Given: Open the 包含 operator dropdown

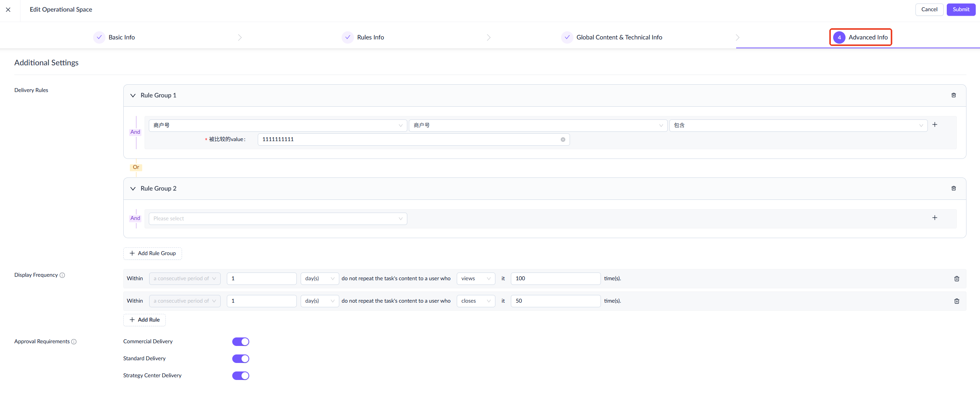Looking at the screenshot, I should [x=798, y=125].
